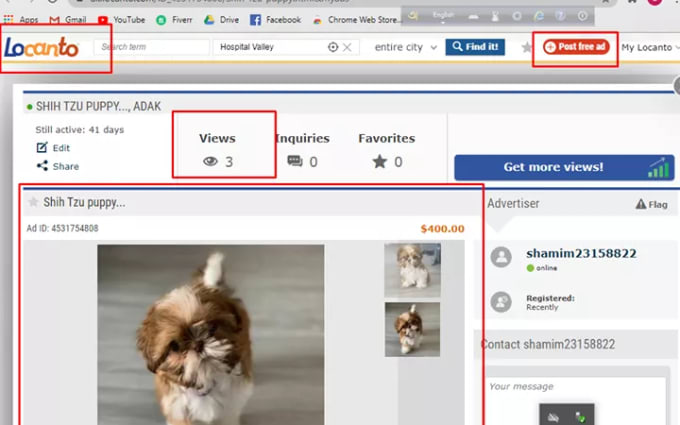This screenshot has height=425, width=680.
Task: Open the shamim23158822 profile link
Action: (x=581, y=253)
